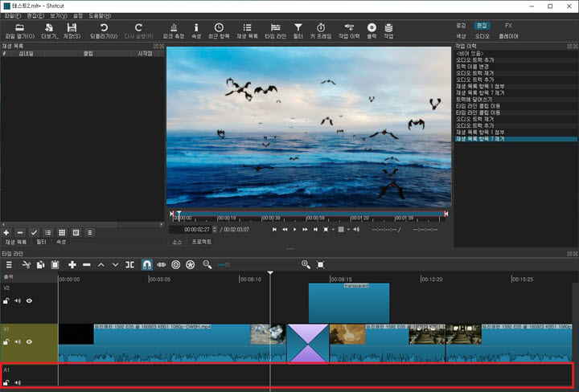Open the 보기(V) menu
Screen dimensions: 579x392
click(x=58, y=15)
